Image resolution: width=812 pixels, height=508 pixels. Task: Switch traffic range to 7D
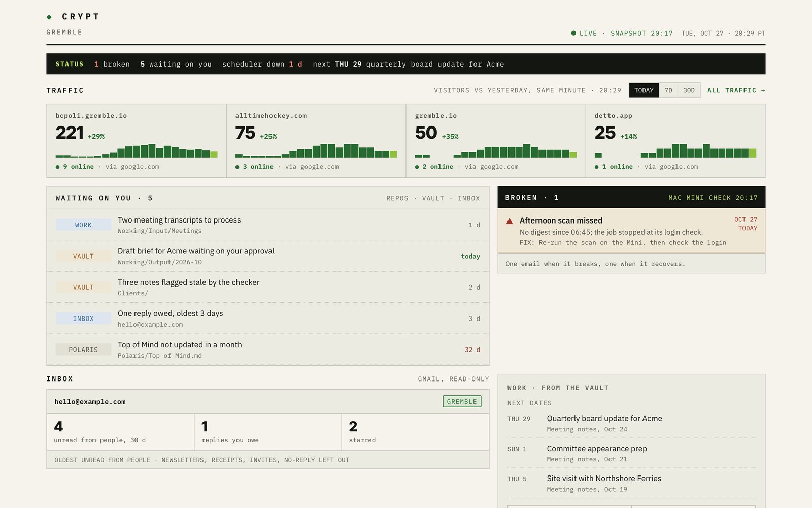tap(668, 90)
